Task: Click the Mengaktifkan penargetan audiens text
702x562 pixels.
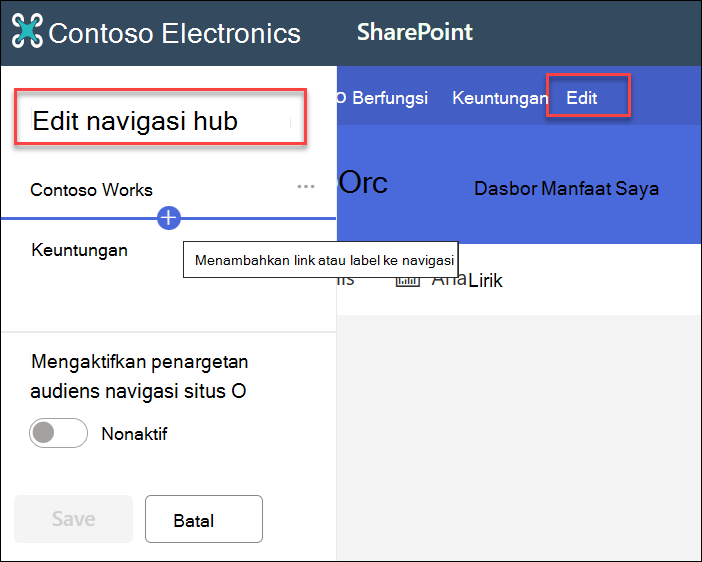Action: (139, 376)
